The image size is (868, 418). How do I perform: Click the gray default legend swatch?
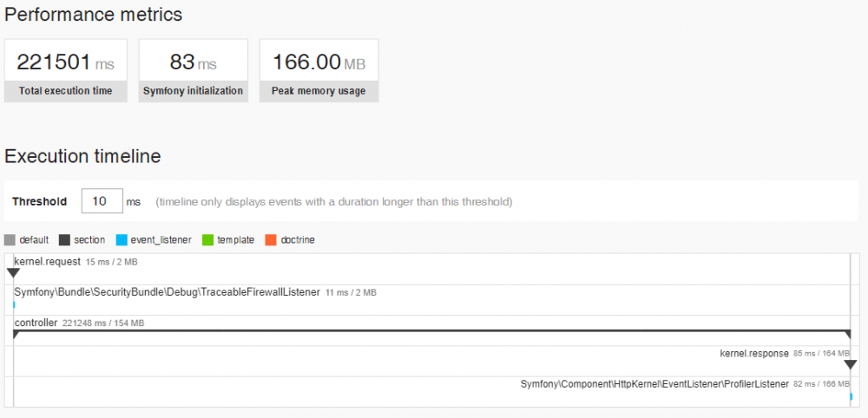pyautogui.click(x=10, y=239)
